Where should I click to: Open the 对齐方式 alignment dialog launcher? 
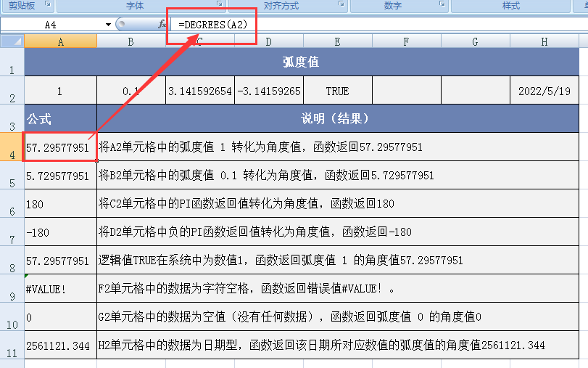coord(341,4)
